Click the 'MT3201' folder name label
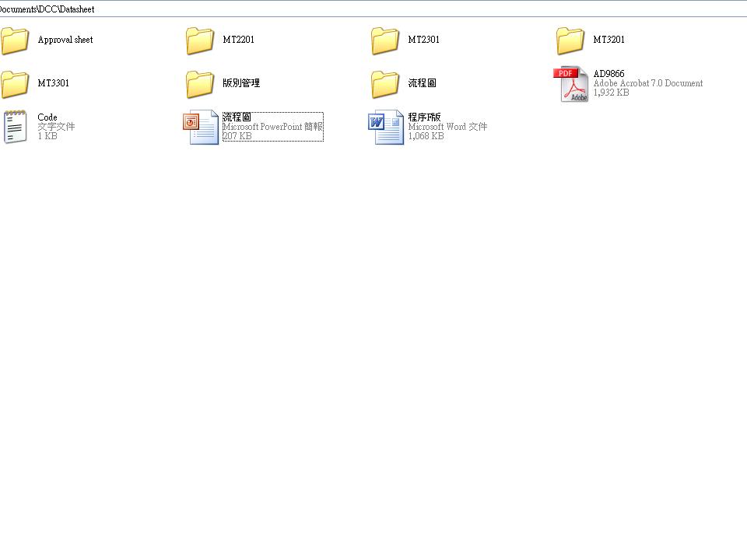The width and height of the screenshot is (747, 560). (x=608, y=40)
